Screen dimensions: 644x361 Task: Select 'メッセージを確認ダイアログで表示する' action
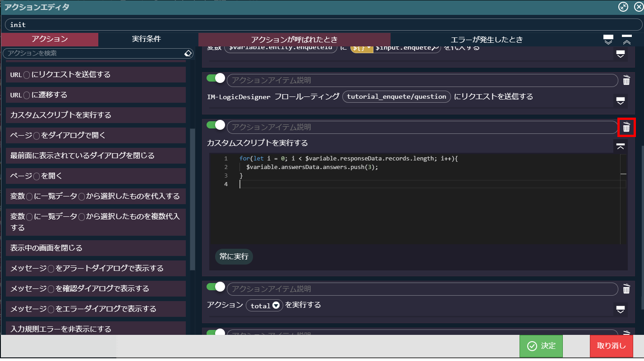pyautogui.click(x=96, y=288)
